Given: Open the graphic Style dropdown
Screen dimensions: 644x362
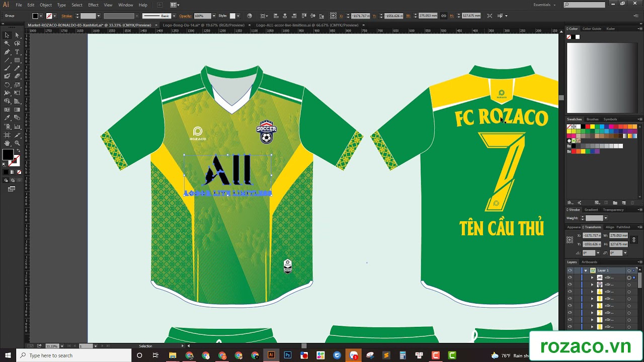Looking at the screenshot, I should point(238,16).
